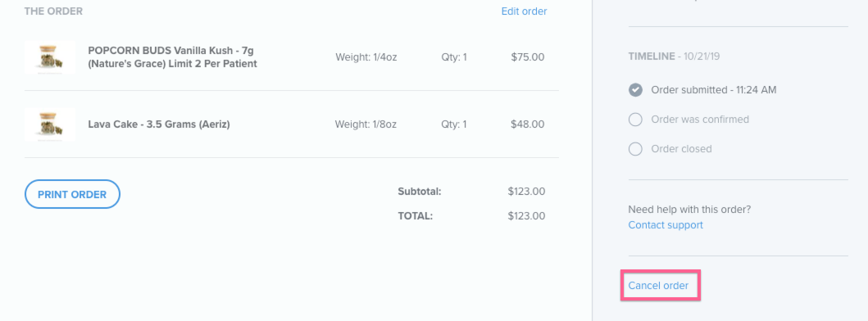Viewport: 868px width, 321px height.
Task: Open the Contact support link
Action: pos(666,224)
